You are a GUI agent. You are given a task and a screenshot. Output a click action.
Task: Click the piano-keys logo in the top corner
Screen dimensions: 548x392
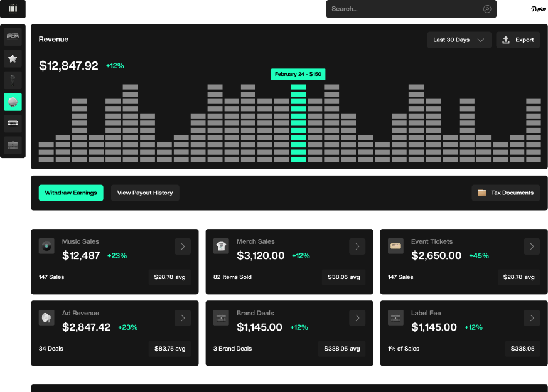(x=13, y=9)
